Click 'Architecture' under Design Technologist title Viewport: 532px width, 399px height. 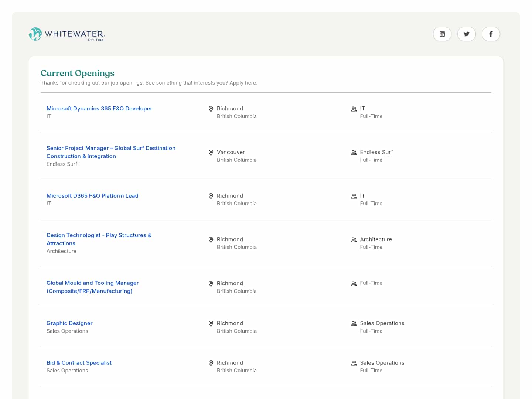pos(61,251)
